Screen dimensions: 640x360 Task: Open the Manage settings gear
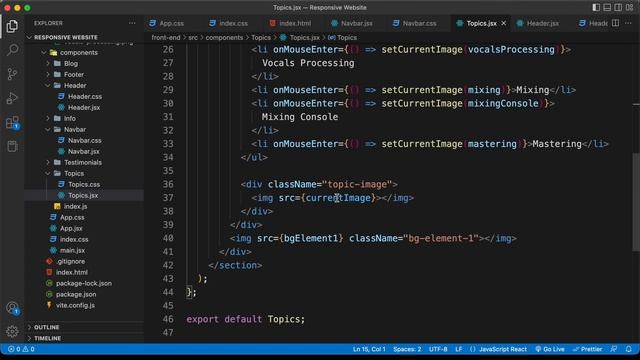click(12, 331)
